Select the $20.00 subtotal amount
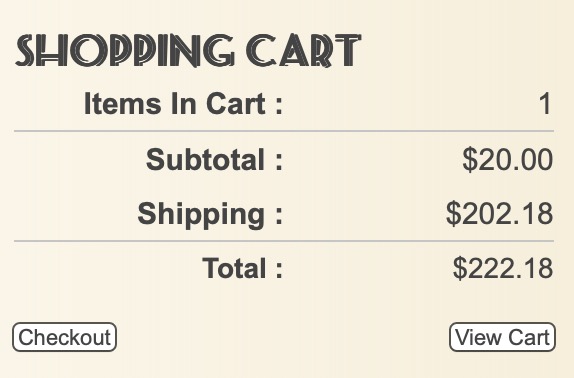Screen dimensions: 574x378 tap(507, 160)
